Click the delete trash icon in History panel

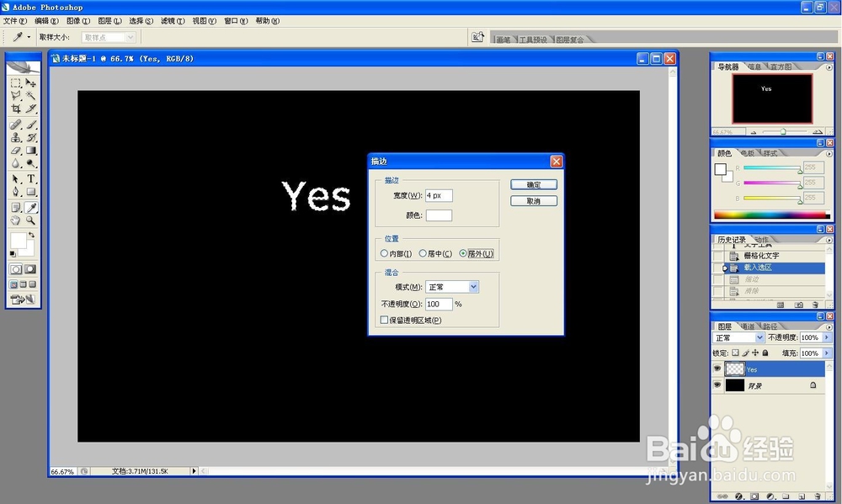point(813,304)
